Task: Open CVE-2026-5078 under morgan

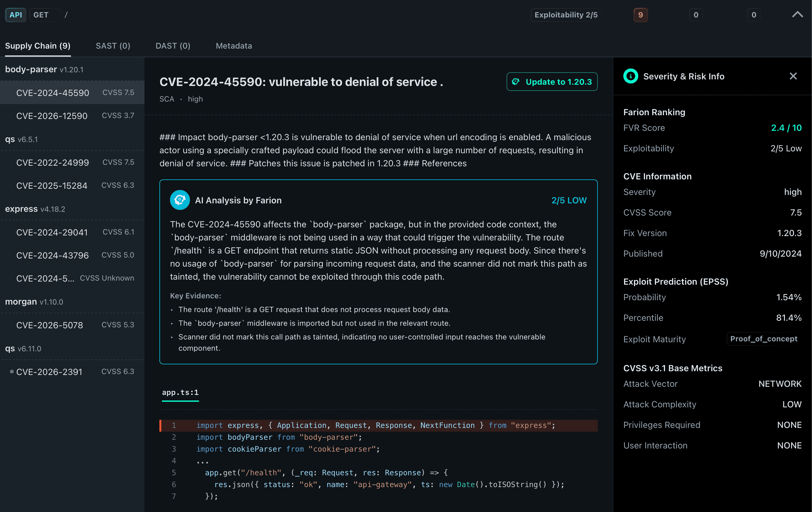Action: pos(72,325)
